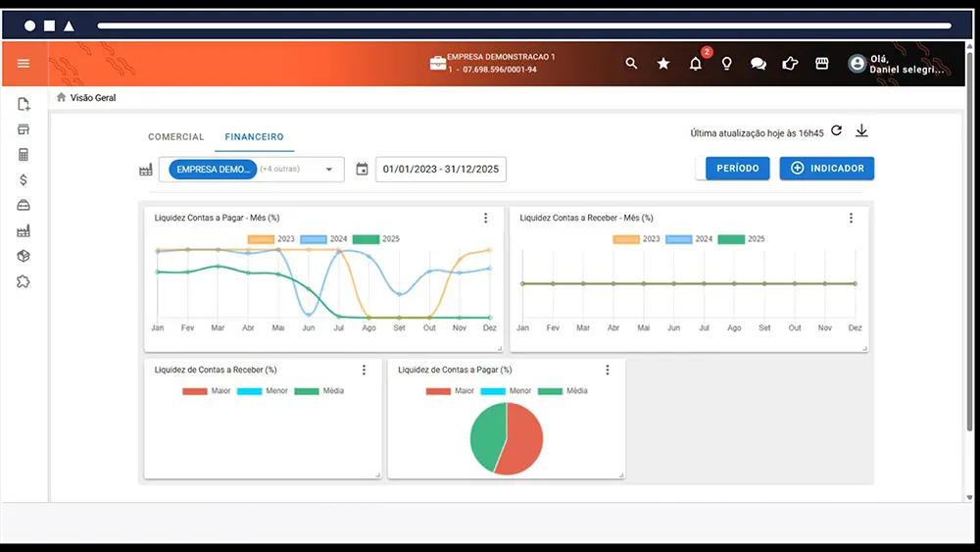Add a new Indicador

coord(827,169)
